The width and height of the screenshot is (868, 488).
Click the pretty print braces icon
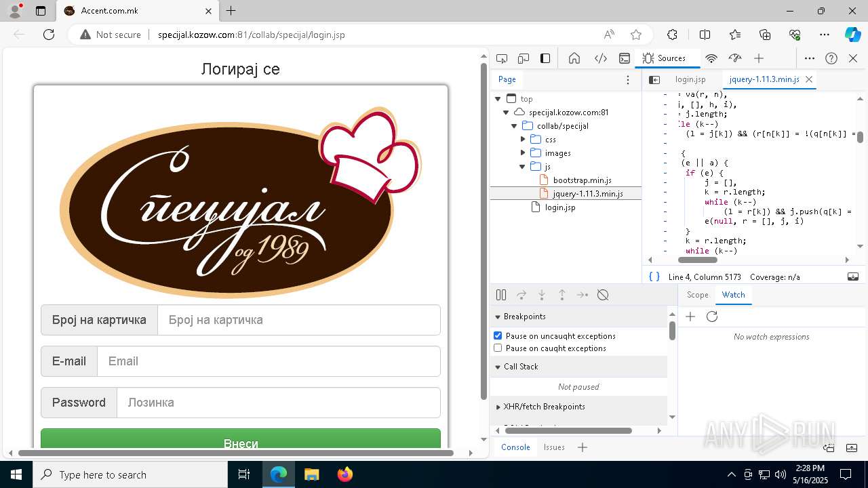(654, 277)
